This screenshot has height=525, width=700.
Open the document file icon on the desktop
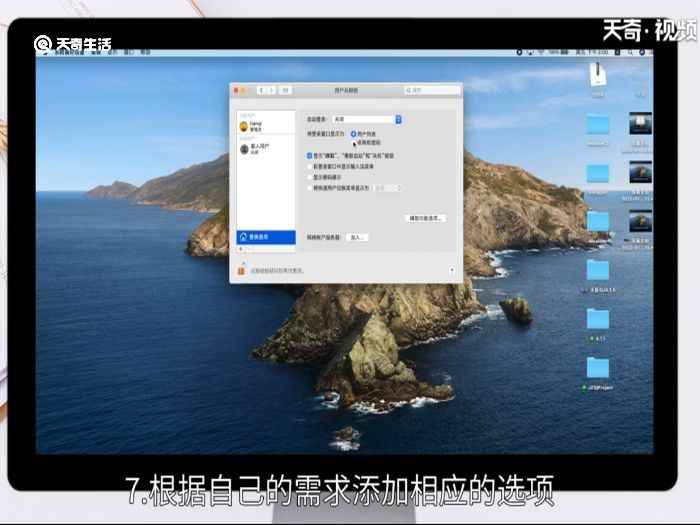[597, 76]
